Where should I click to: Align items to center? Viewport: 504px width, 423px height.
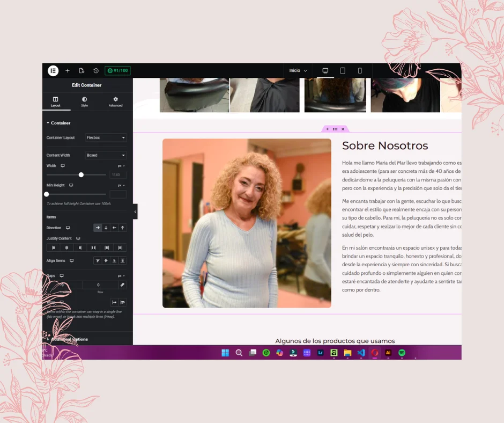pyautogui.click(x=106, y=260)
